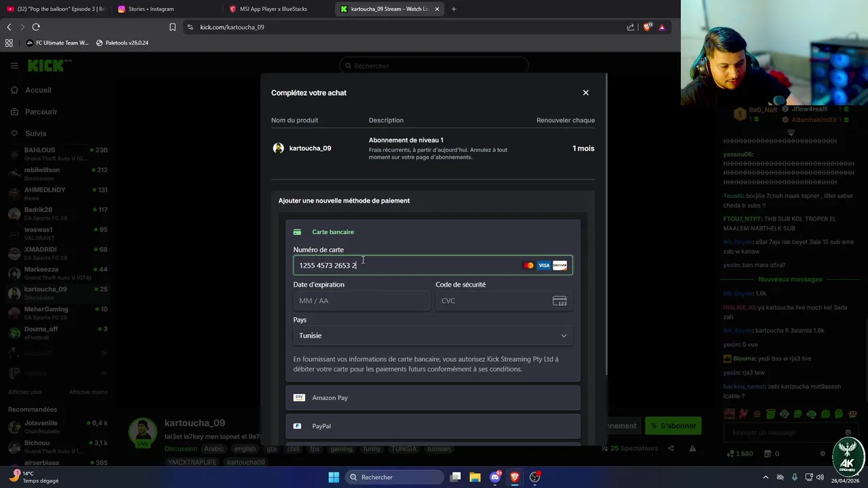Open a new browser tab
Screen dimensions: 868x488
tap(454, 9)
